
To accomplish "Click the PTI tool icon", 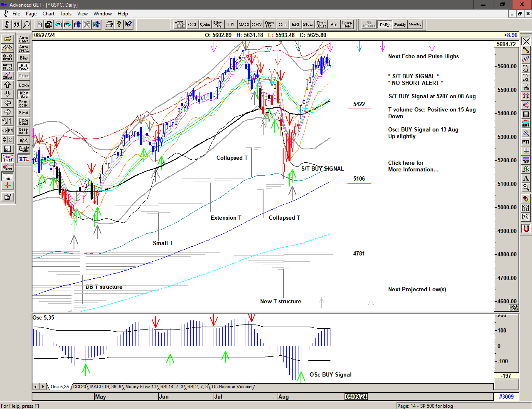I will click(x=526, y=142).
